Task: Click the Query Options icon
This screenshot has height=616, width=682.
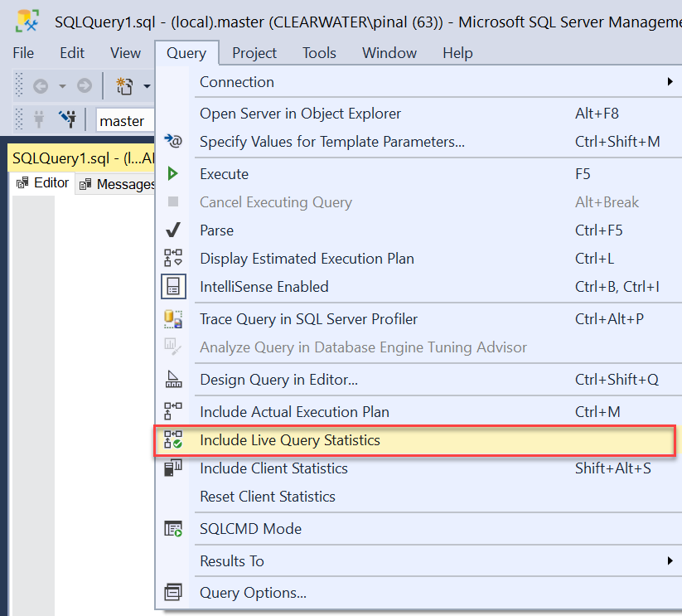Action: tap(173, 593)
